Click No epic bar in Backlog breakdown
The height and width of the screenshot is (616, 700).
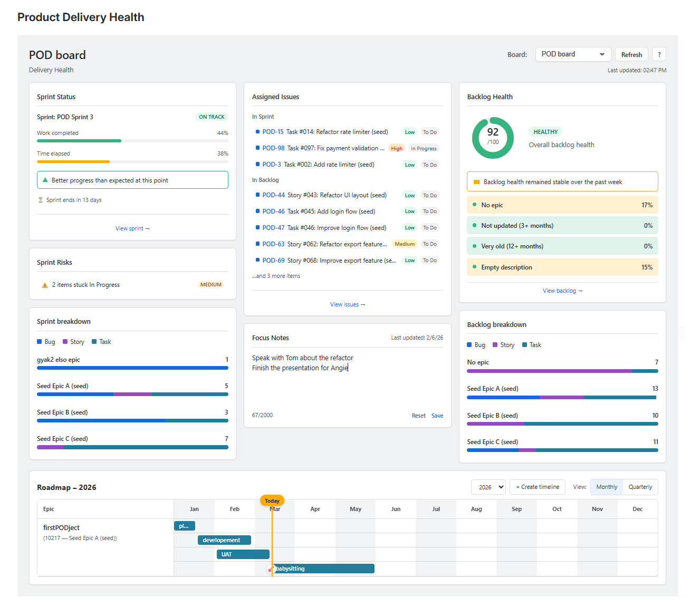tap(562, 371)
